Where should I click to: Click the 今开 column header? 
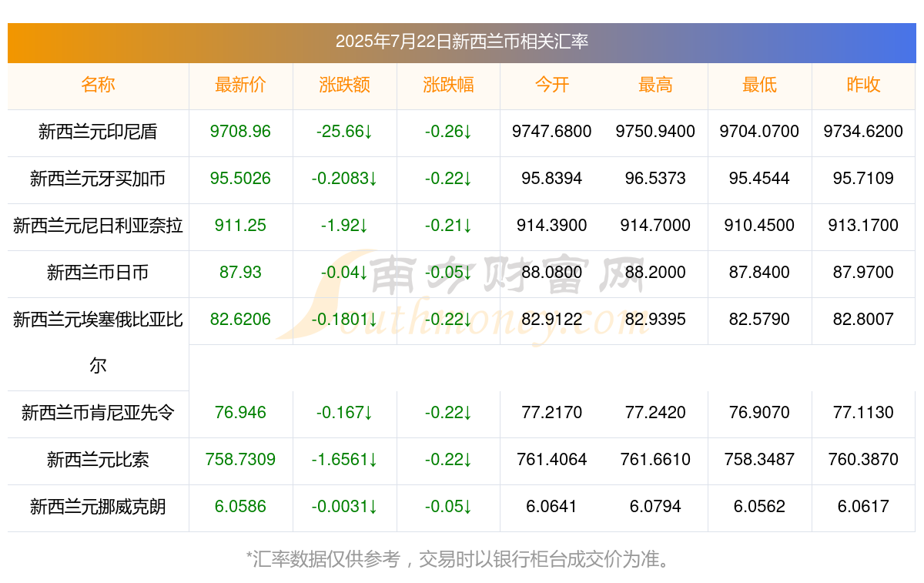tap(551, 85)
